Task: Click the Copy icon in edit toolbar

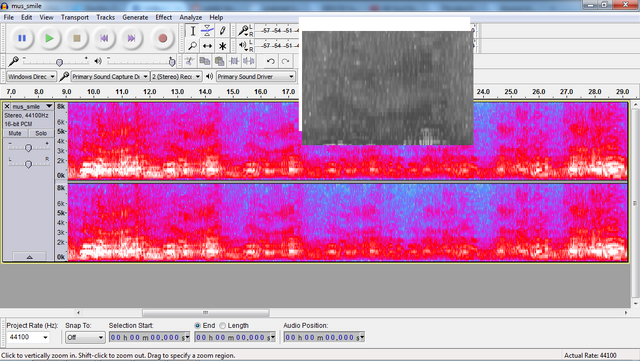Action: (204, 61)
